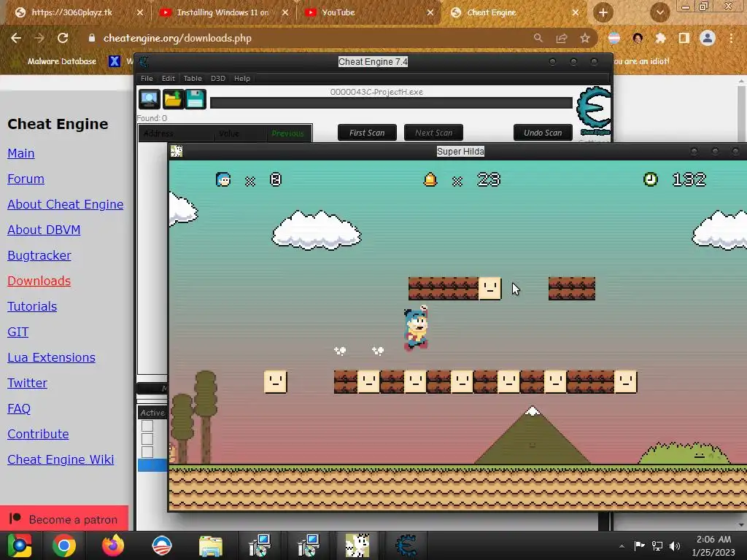This screenshot has height=560, width=747.
Task: Open the FAQ link in sidebar
Action: click(19, 408)
